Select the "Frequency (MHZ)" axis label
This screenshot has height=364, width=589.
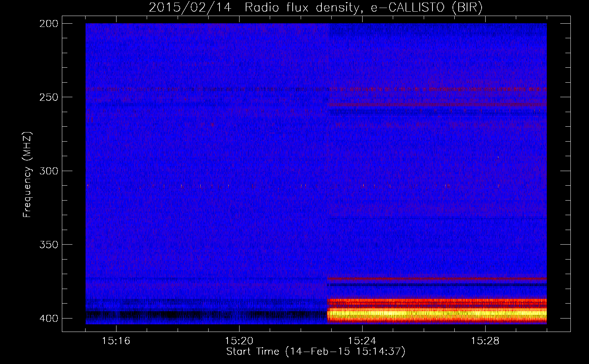(x=27, y=174)
